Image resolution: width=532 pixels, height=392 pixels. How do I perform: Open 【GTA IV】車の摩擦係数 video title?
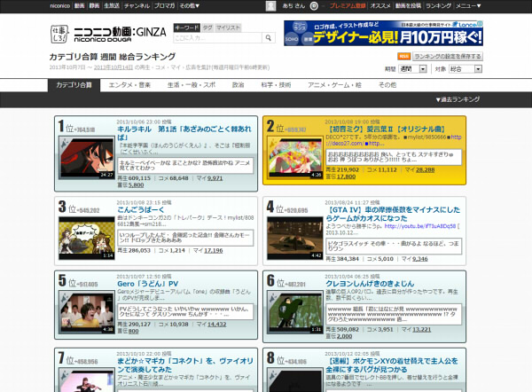[393, 214]
